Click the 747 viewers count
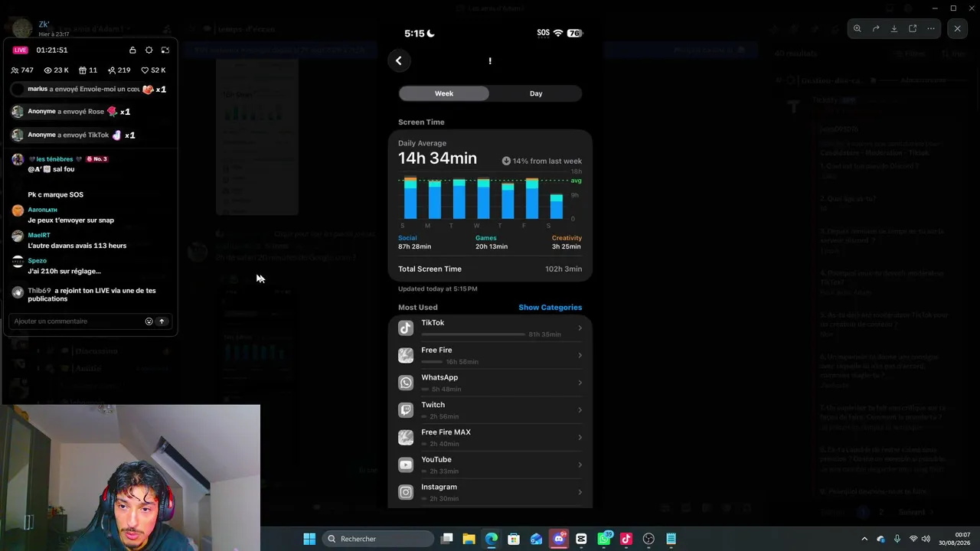 22,70
